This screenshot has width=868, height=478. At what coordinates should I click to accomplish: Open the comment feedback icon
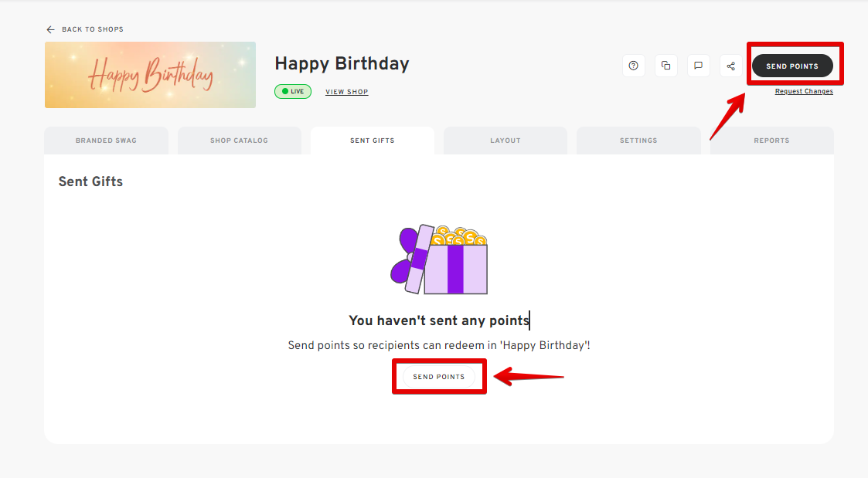point(698,66)
